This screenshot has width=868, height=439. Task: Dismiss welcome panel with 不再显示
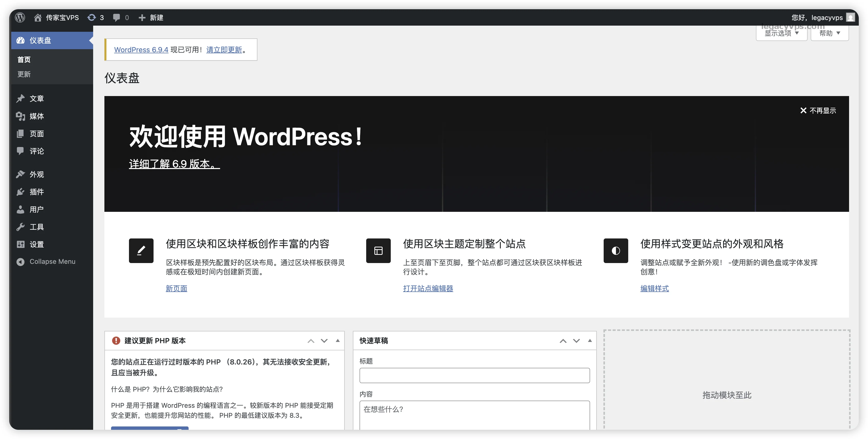(x=818, y=111)
